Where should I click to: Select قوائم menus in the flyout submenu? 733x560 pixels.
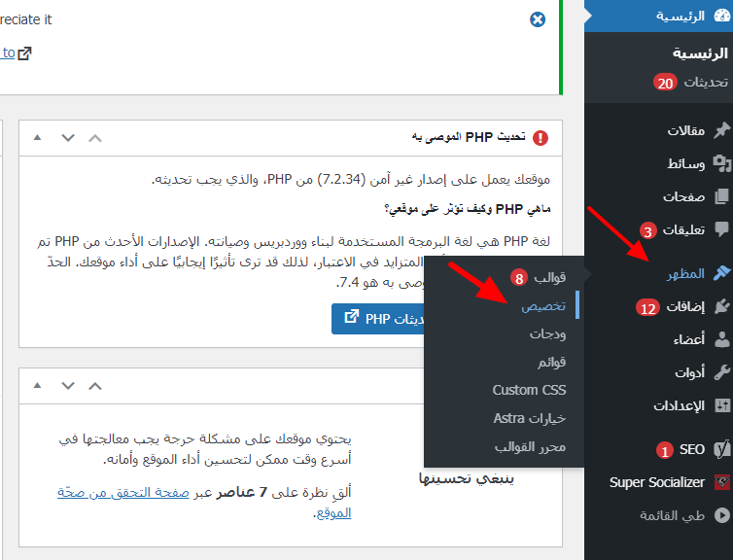click(x=551, y=362)
